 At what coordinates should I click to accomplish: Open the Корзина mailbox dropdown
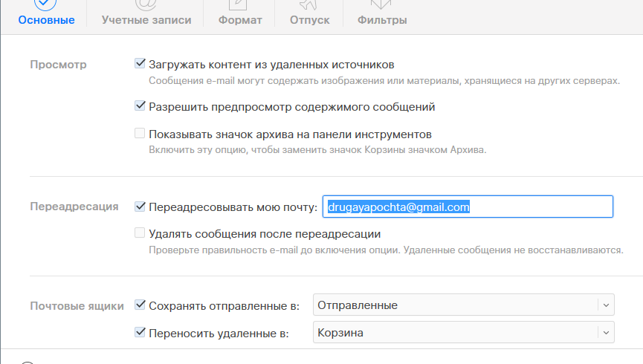(x=463, y=332)
